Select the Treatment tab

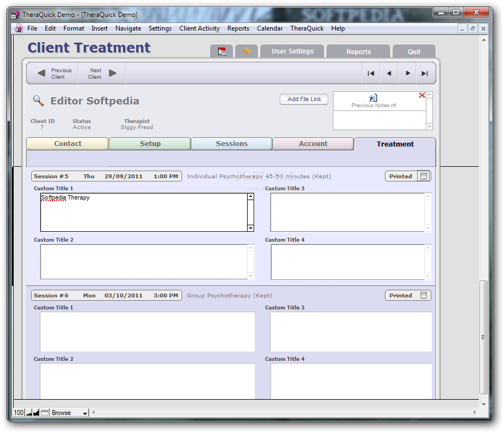tap(395, 144)
